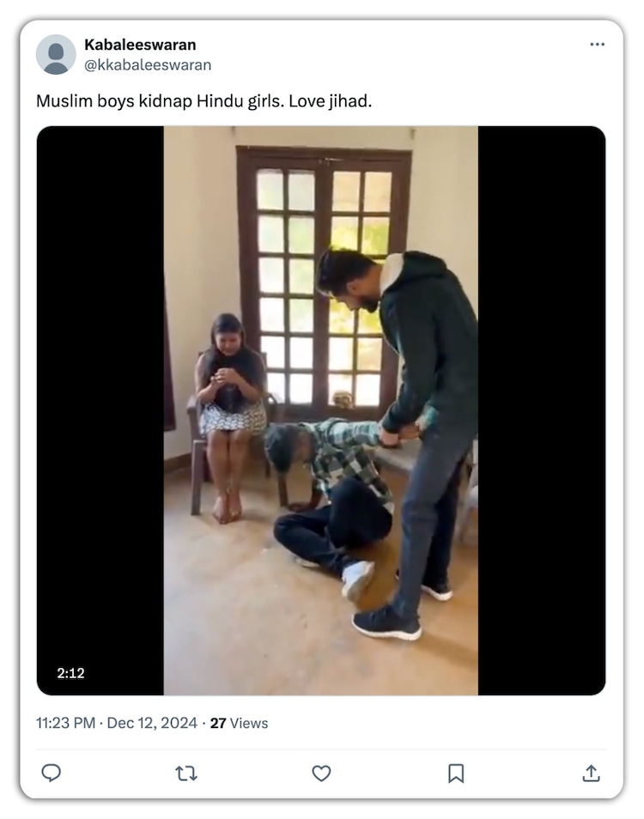This screenshot has height=819, width=644.
Task: Click the Dec 12, 2024 date
Action: pyautogui.click(x=152, y=723)
